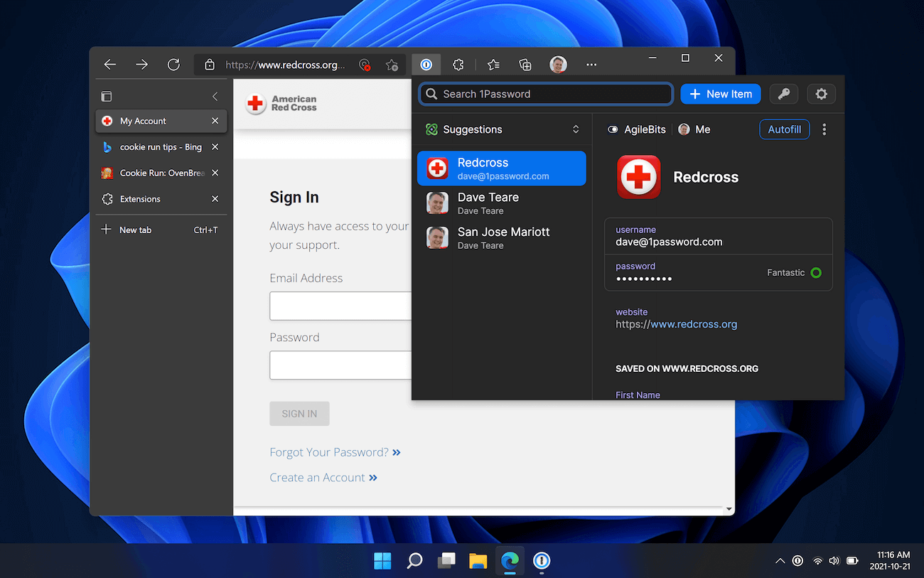Screen dimensions: 924x578
Task: Open the 1Password settings gear
Action: click(821, 94)
